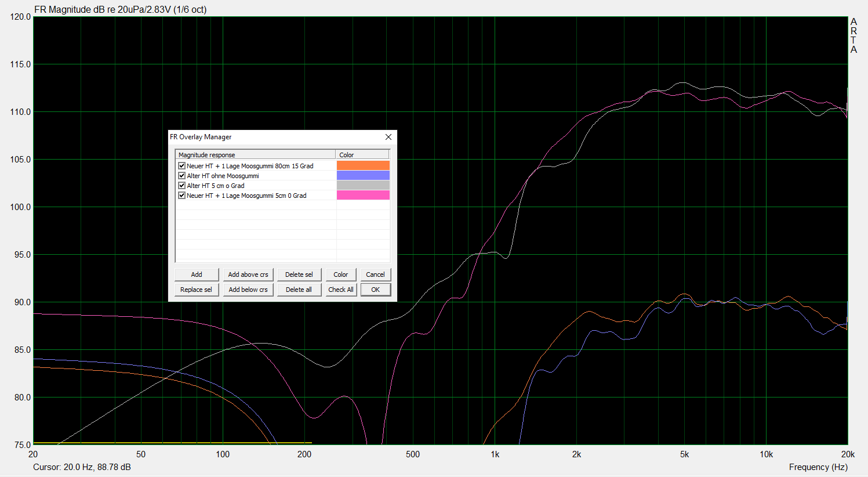Image resolution: width=868 pixels, height=477 pixels.
Task: Click the 'Frequency (Hz)' axis label
Action: tap(818, 467)
